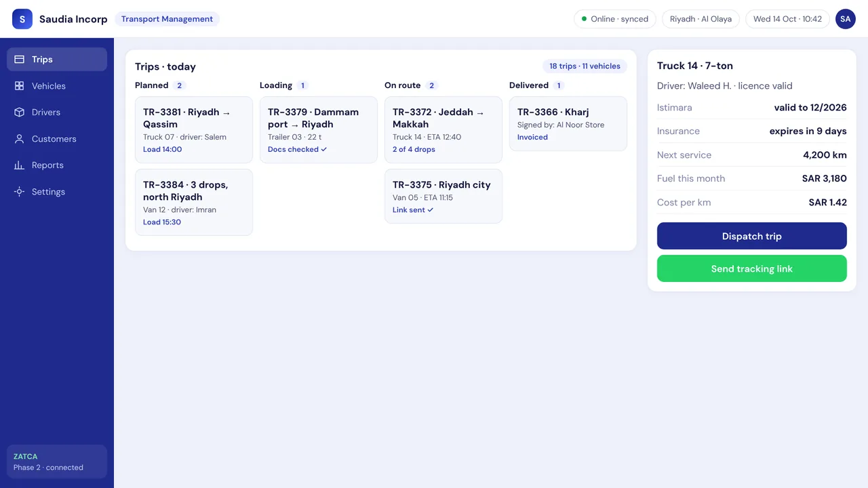This screenshot has height=488, width=868.
Task: Click the Loading count badge 1
Action: [x=303, y=85]
